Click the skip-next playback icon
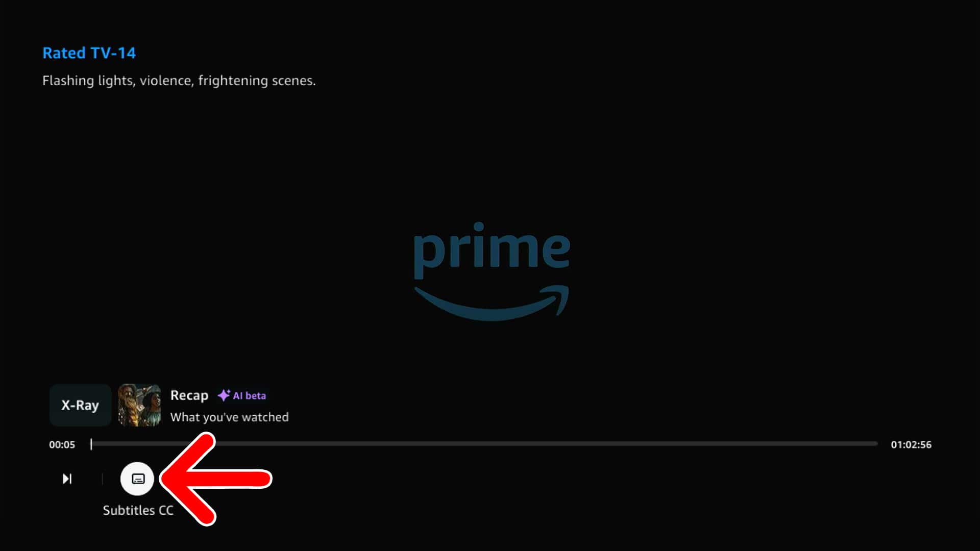The height and width of the screenshot is (551, 980). 67,479
